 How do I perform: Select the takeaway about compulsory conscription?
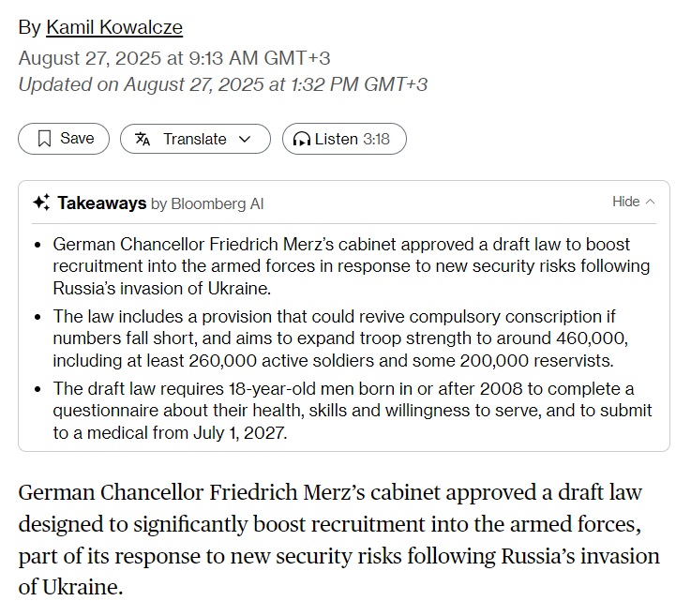(340, 338)
